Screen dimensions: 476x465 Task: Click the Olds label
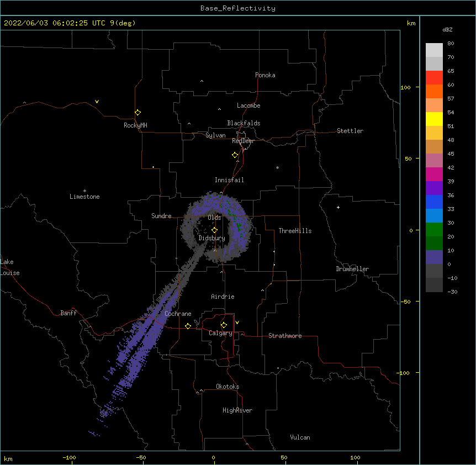point(214,218)
